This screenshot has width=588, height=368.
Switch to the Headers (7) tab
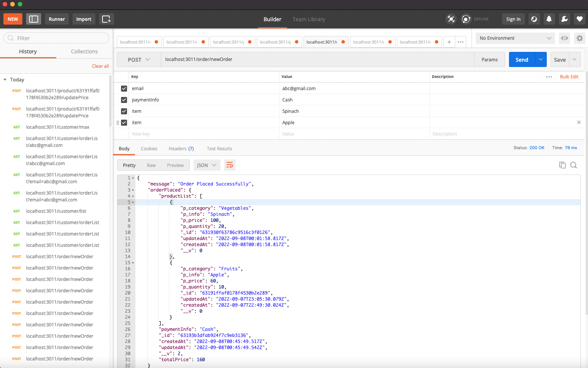pos(181,148)
